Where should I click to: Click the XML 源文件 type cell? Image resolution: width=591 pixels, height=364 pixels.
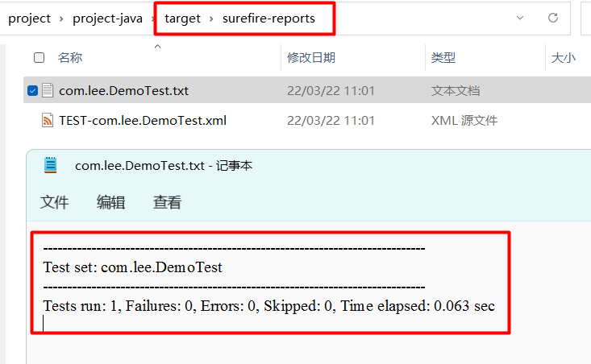click(x=464, y=121)
